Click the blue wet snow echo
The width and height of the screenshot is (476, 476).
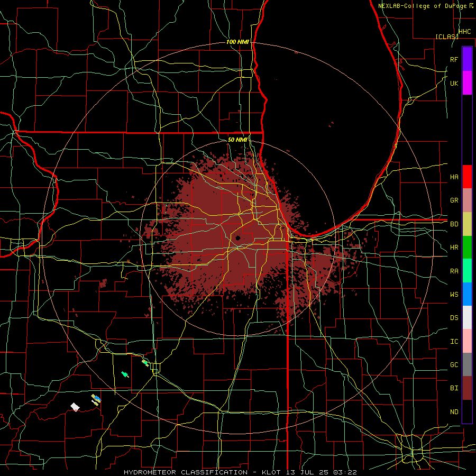97,398
